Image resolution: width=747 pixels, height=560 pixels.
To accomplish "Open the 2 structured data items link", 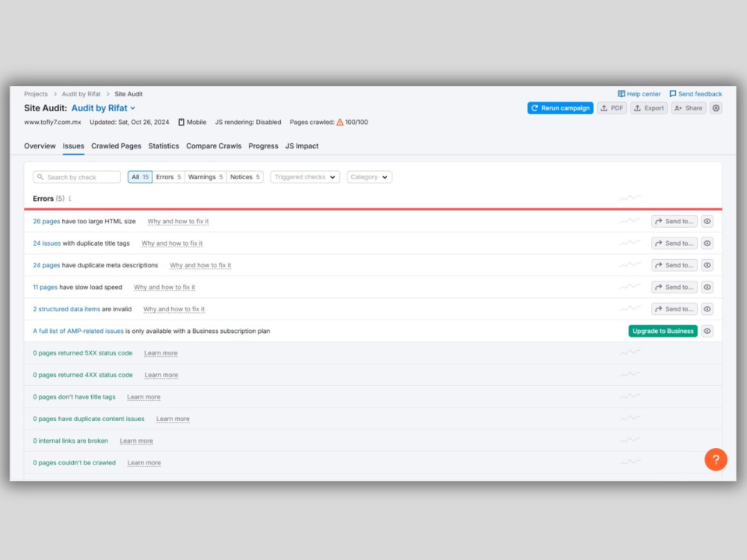I will [x=66, y=309].
